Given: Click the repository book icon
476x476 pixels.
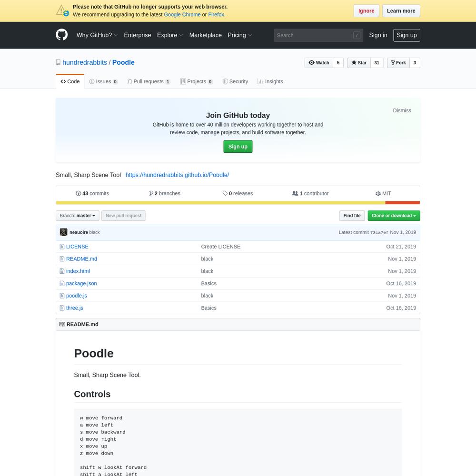Looking at the screenshot, I should [58, 62].
